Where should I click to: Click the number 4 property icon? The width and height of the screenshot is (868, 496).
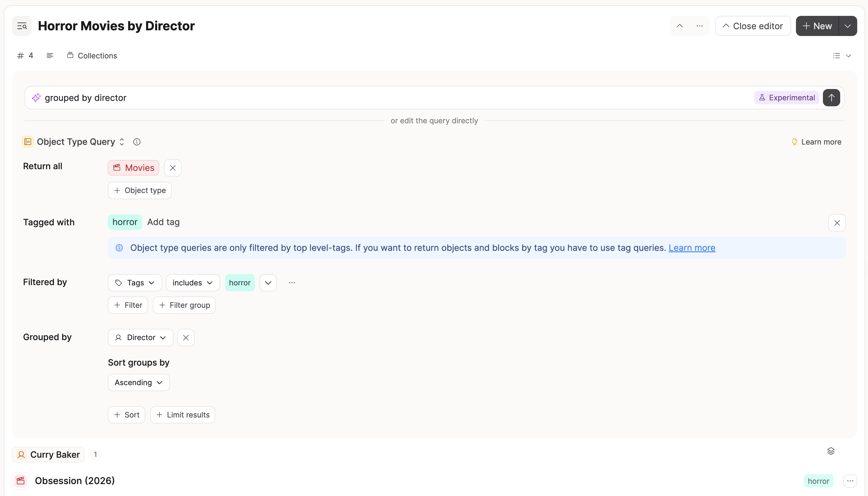point(25,56)
